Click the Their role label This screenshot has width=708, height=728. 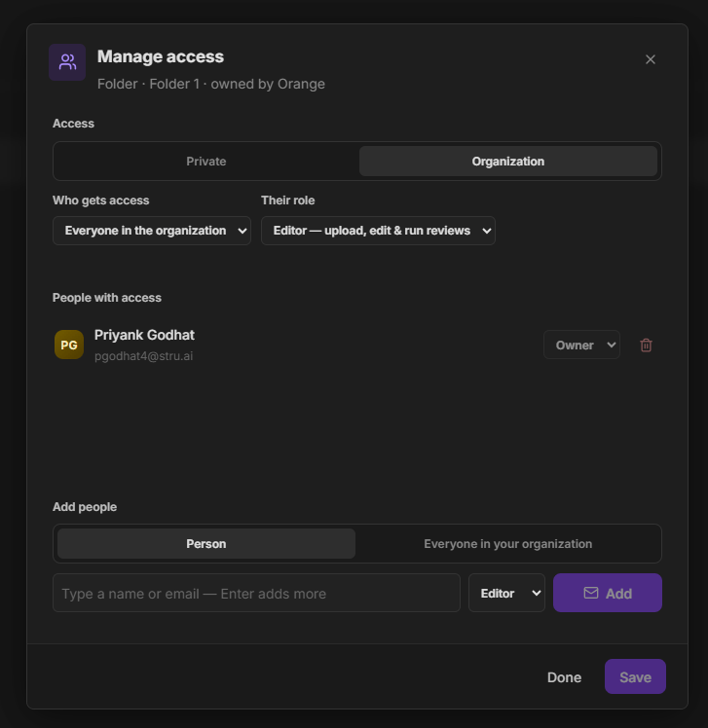pyautogui.click(x=287, y=200)
